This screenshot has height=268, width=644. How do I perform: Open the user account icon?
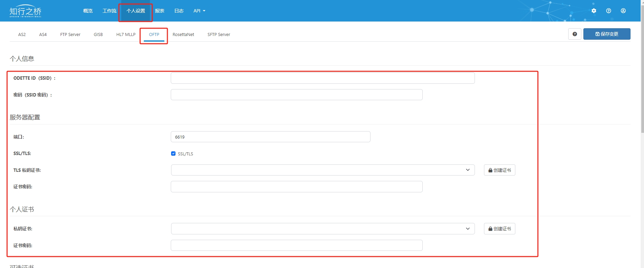pos(623,11)
